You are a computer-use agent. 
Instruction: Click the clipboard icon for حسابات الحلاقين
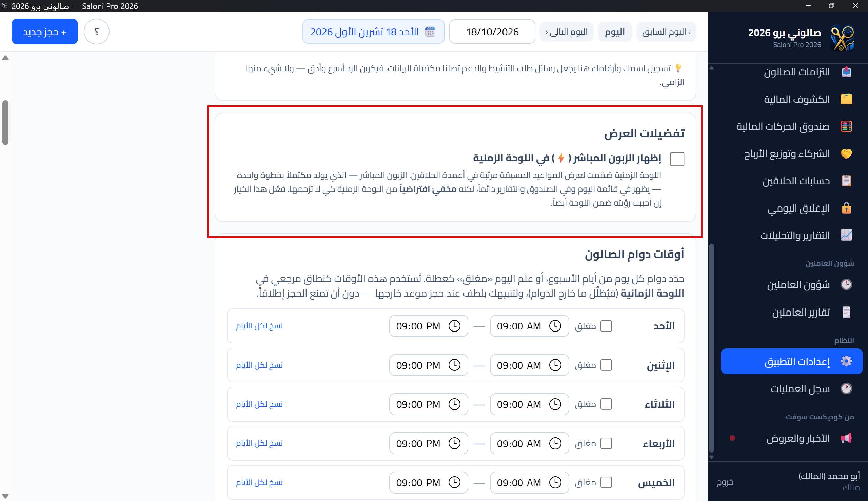coord(846,181)
